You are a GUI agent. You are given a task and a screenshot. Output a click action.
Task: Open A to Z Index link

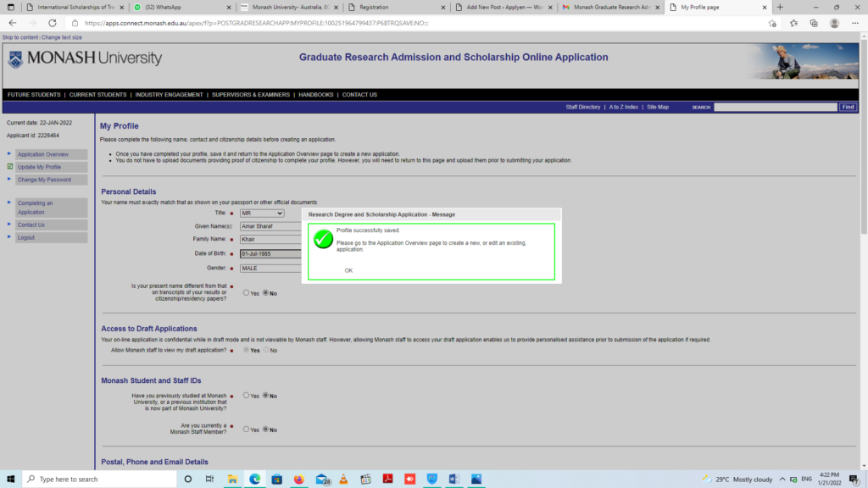(624, 108)
